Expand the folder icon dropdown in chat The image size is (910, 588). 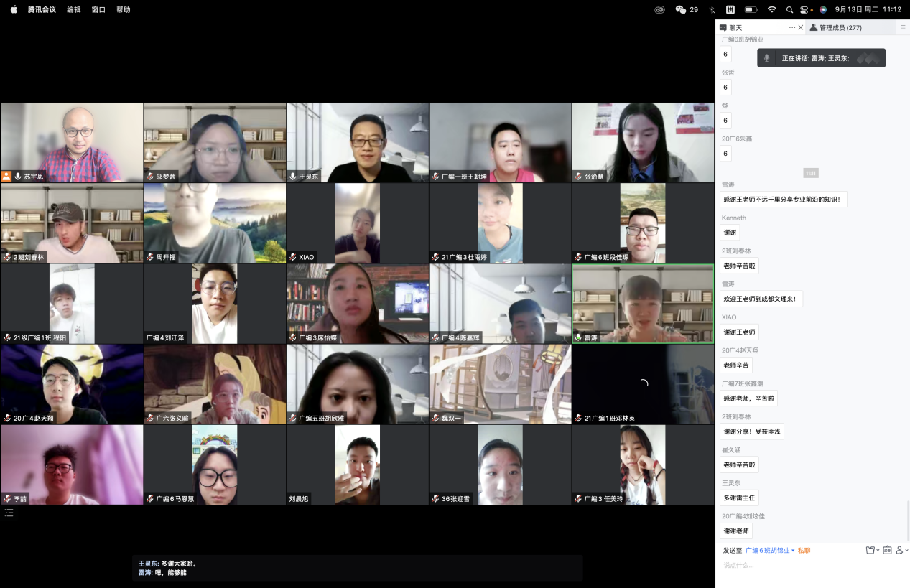click(872, 550)
